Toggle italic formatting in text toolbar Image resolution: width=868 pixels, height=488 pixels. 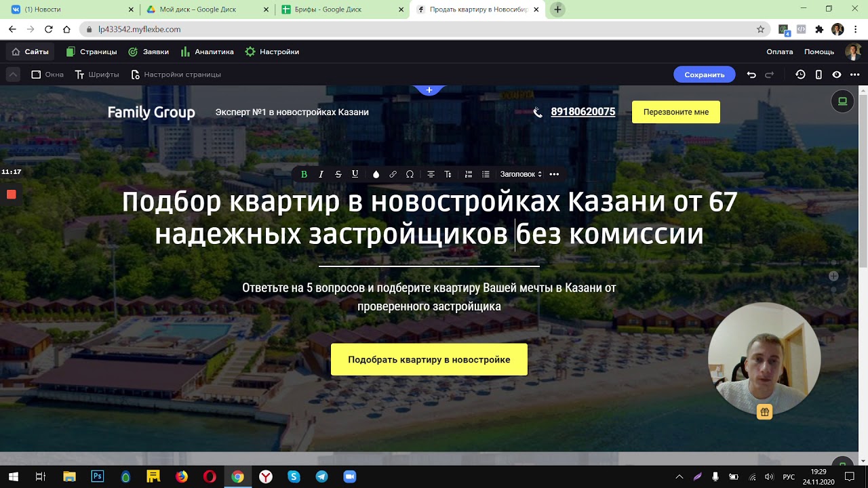tap(321, 174)
